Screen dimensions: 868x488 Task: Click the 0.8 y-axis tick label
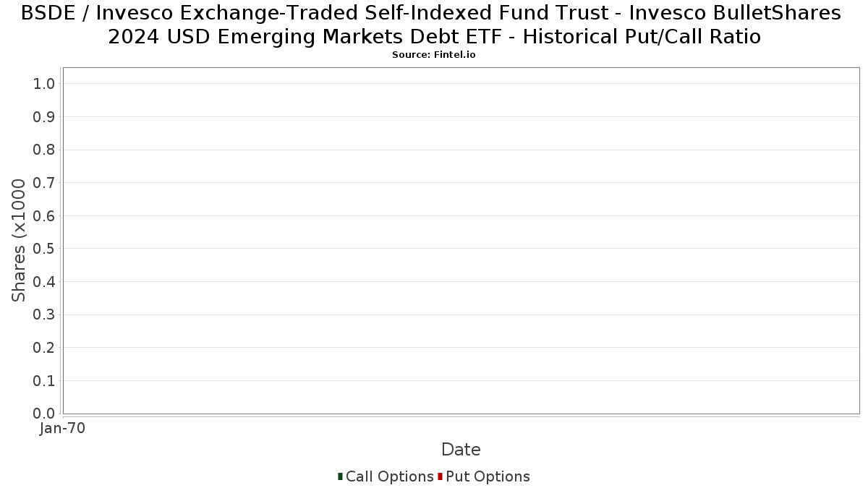[44, 150]
